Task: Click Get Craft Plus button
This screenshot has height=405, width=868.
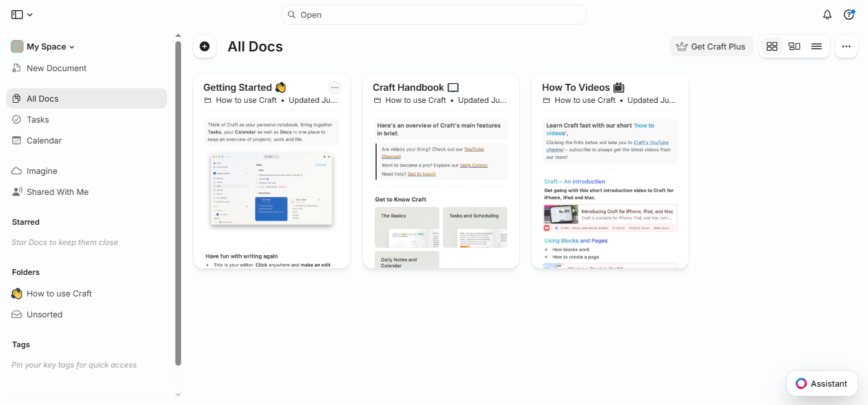Action: (x=711, y=46)
